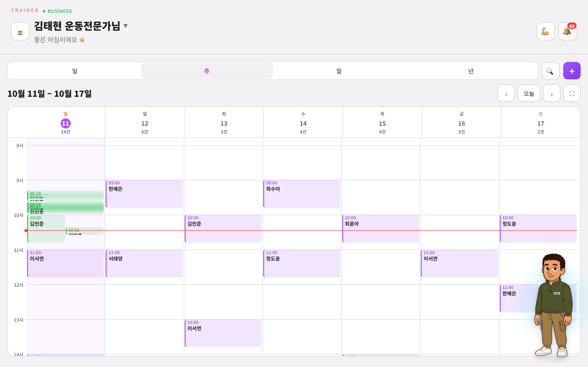Open 09:00 한예은 appointment on Monday
Screen dimensions: 588x367
click(144, 194)
